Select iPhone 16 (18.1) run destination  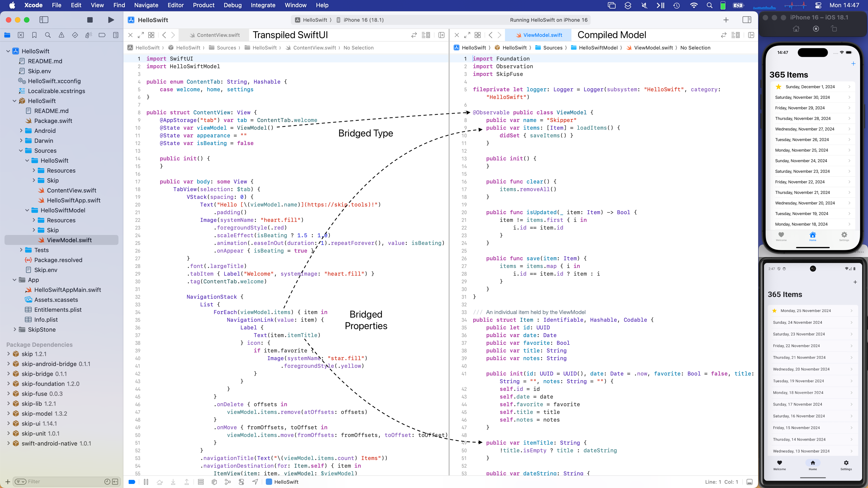[363, 20]
